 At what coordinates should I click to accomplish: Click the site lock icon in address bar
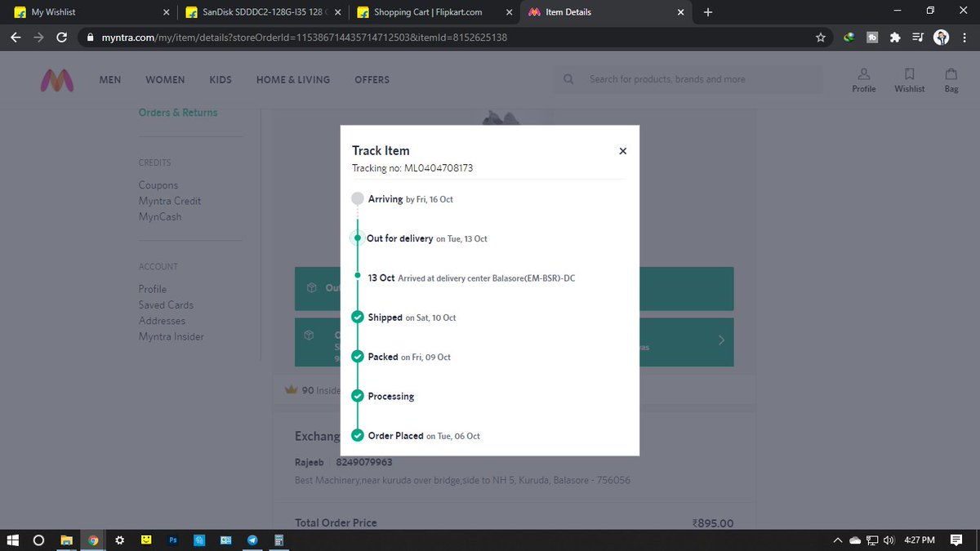[x=91, y=38]
